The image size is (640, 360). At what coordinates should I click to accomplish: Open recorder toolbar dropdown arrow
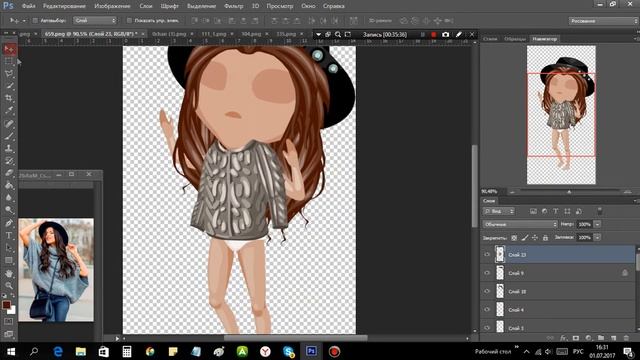coord(318,35)
